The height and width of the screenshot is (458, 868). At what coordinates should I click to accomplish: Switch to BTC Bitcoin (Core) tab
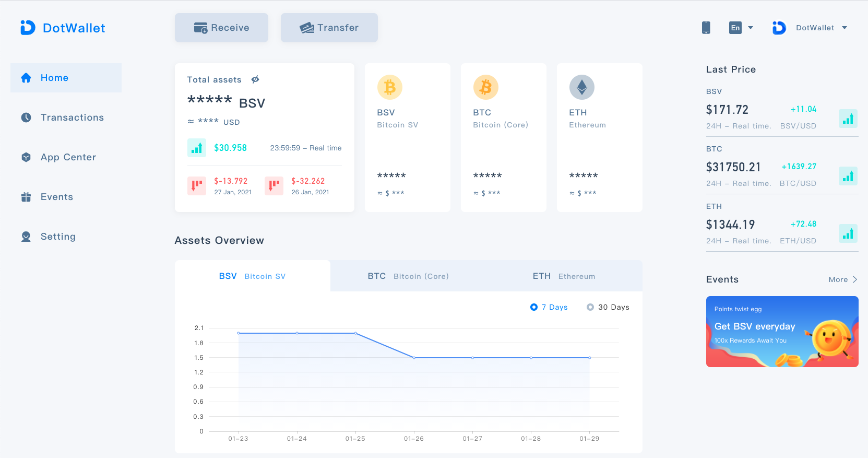coord(408,276)
